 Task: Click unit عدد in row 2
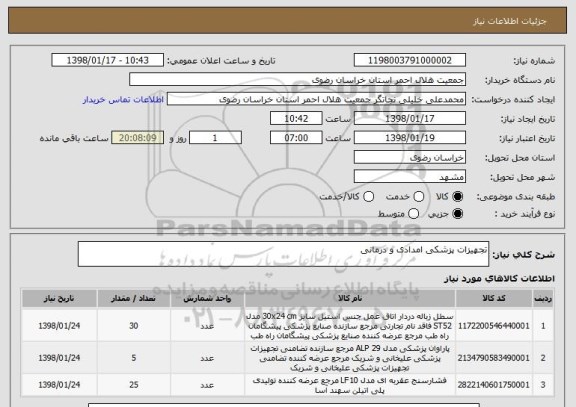[x=207, y=358]
